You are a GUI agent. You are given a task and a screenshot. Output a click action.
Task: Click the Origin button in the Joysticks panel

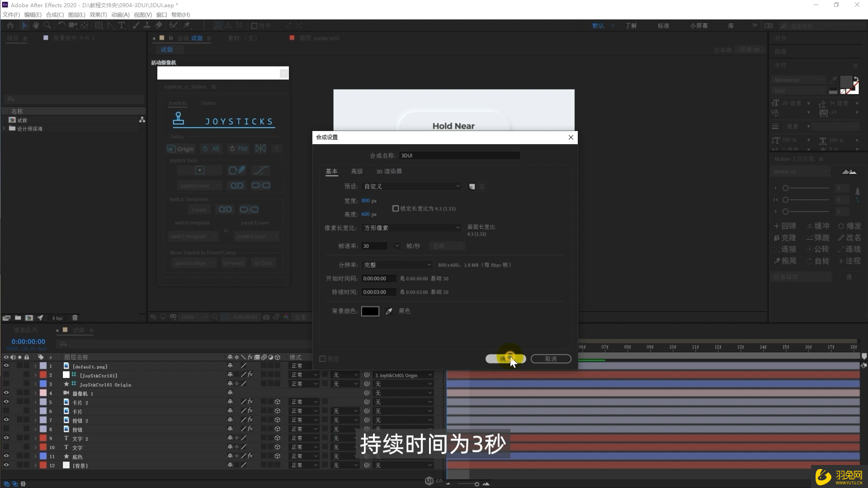coord(180,149)
